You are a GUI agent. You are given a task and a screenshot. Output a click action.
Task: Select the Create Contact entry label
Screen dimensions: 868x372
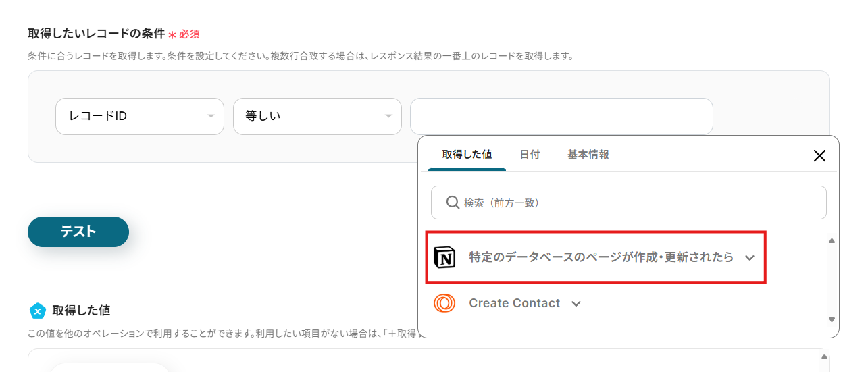point(514,303)
